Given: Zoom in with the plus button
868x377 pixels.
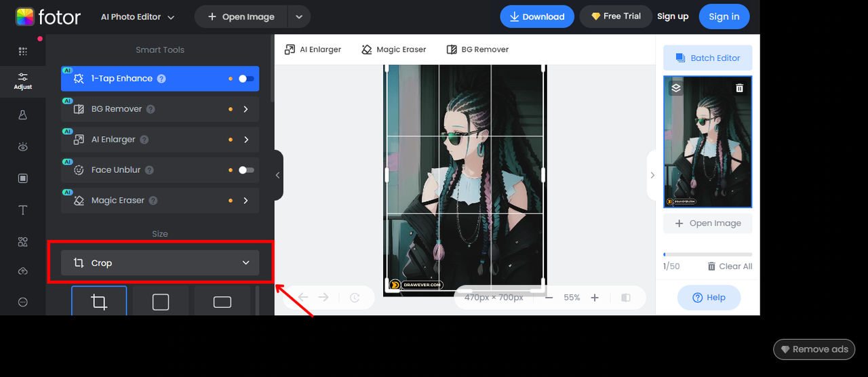Looking at the screenshot, I should coord(595,298).
